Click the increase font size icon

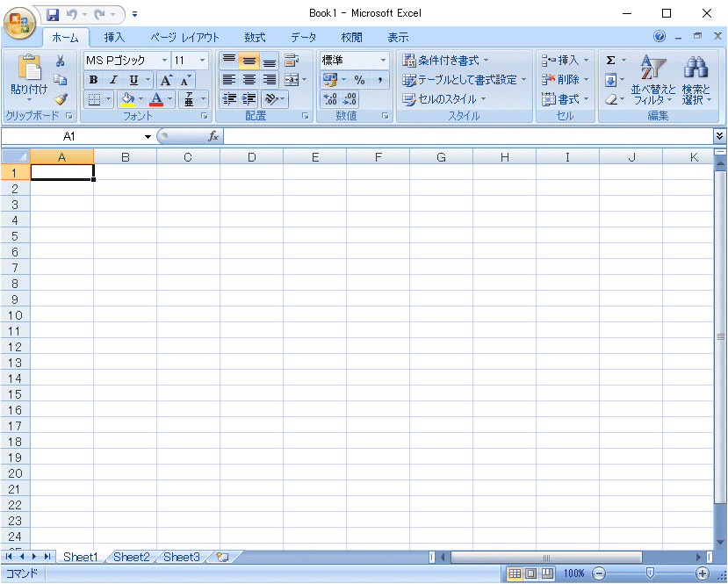point(166,80)
